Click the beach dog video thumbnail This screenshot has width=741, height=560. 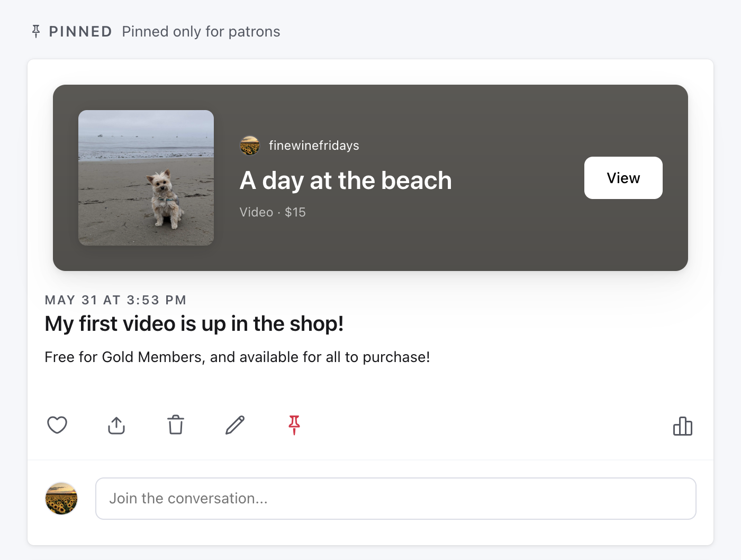click(146, 177)
